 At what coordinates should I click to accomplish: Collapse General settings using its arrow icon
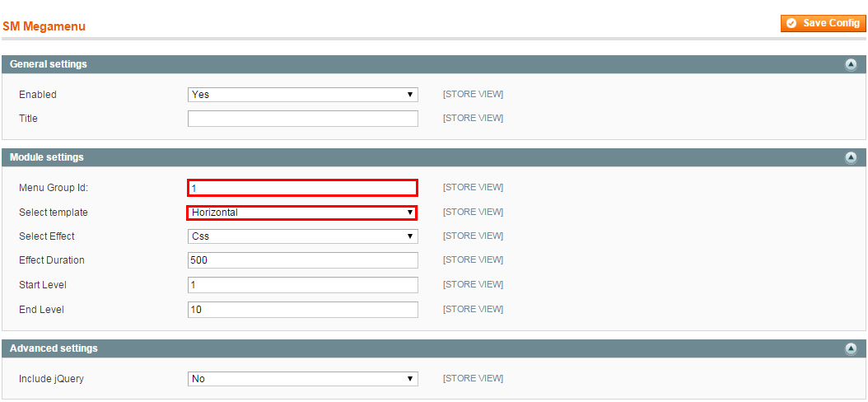click(x=851, y=65)
